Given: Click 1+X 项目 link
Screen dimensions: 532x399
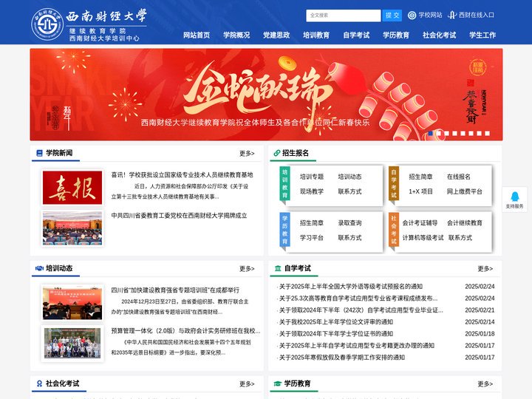Looking at the screenshot, I should [x=420, y=191].
